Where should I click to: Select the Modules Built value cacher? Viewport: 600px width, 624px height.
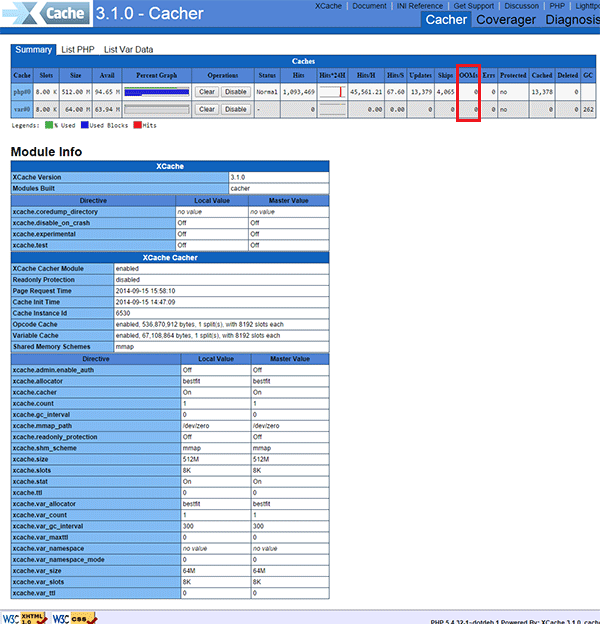(240, 188)
